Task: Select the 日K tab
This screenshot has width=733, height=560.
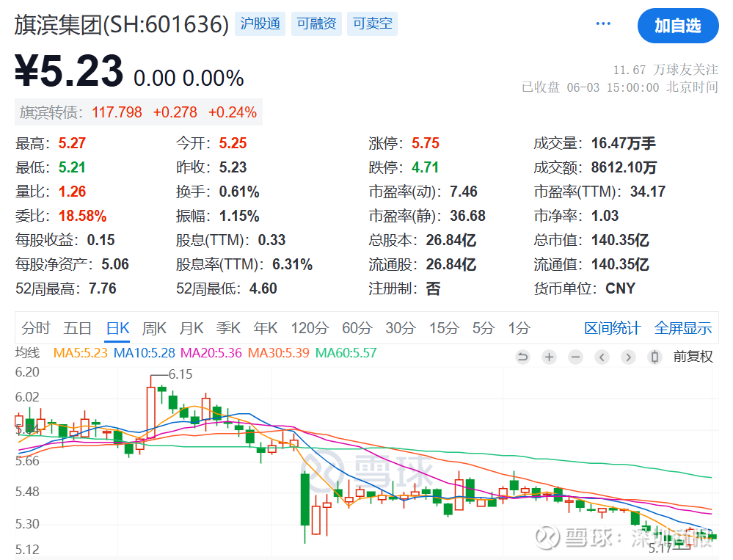Action: tap(117, 328)
